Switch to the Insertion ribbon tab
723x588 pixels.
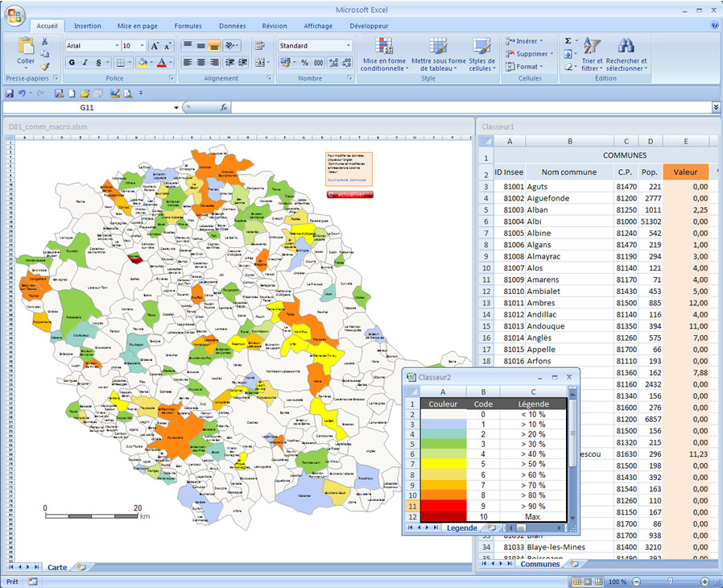point(88,26)
